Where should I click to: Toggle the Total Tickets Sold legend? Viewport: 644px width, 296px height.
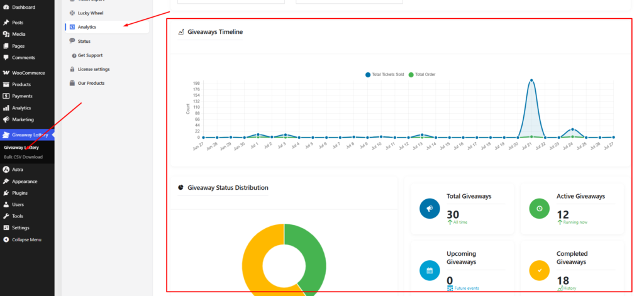(384, 75)
